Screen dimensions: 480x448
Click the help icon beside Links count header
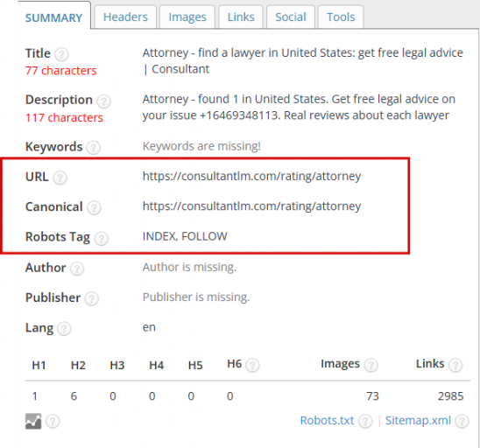(x=455, y=365)
